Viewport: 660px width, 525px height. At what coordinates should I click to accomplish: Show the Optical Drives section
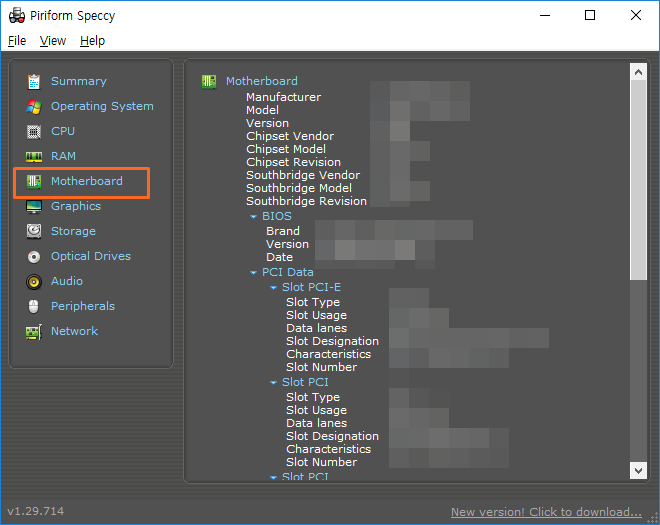(91, 256)
